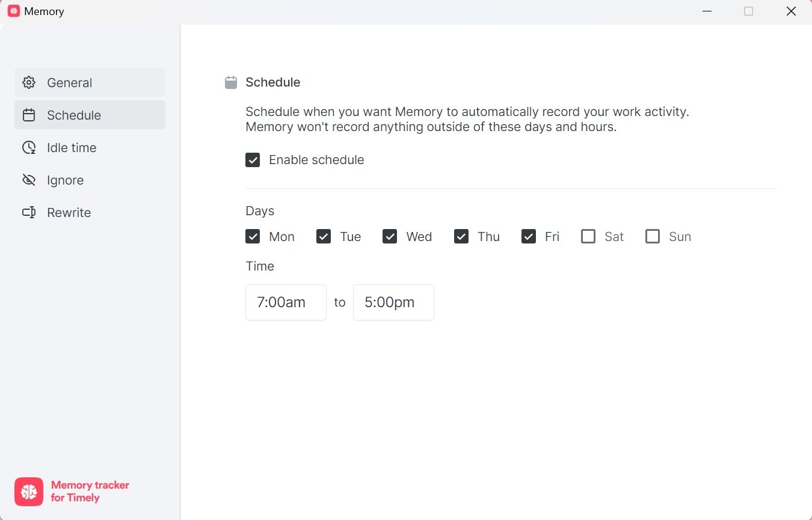Uncheck the Thu checkbox
The height and width of the screenshot is (520, 812).
pos(461,236)
